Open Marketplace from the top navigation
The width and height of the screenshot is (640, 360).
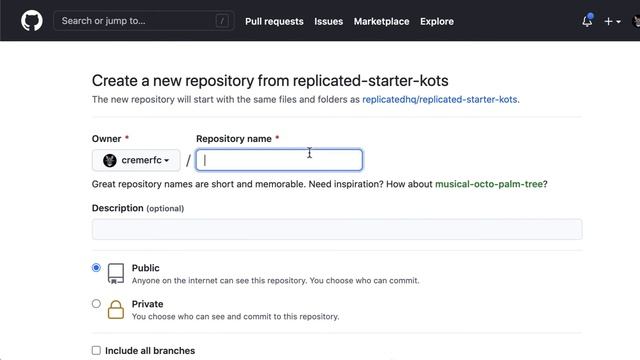pos(381,21)
